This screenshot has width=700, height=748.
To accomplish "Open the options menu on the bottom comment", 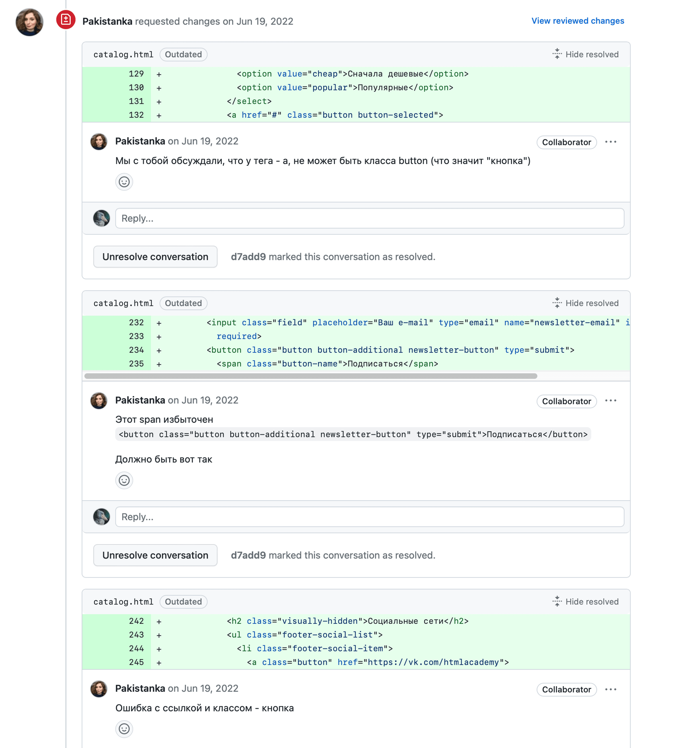I will (611, 689).
